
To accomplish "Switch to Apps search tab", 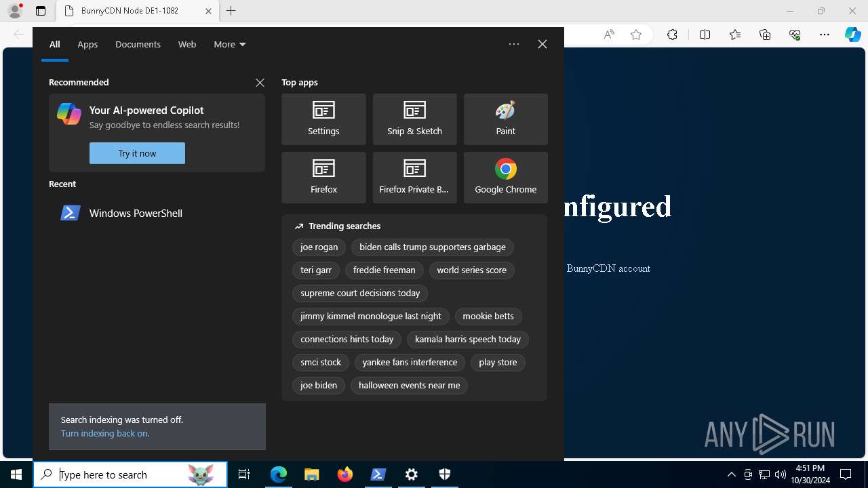I will point(87,44).
